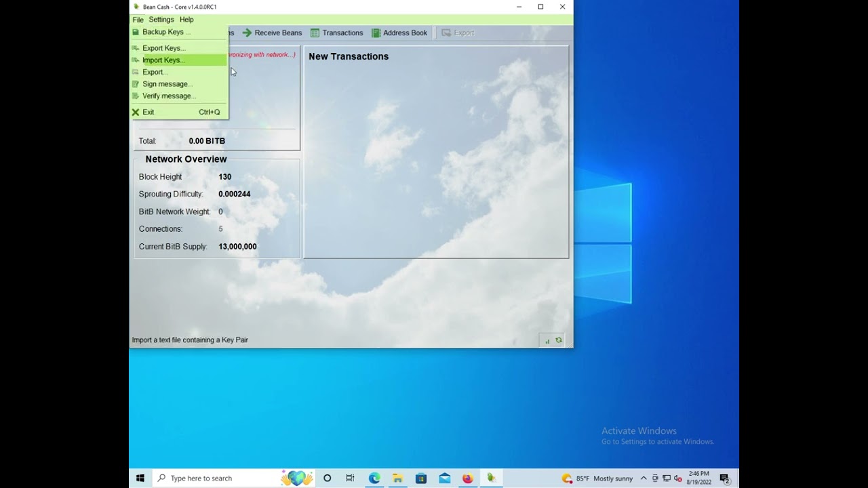Click the Export toolbar button label
Image resolution: width=868 pixels, height=488 pixels.
point(464,33)
